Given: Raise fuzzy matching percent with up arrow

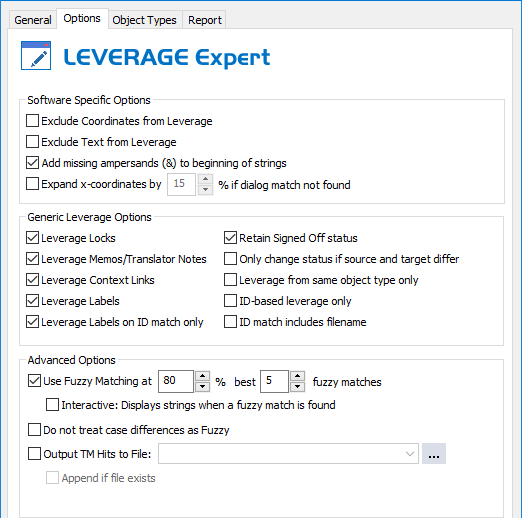Looking at the screenshot, I should point(202,376).
